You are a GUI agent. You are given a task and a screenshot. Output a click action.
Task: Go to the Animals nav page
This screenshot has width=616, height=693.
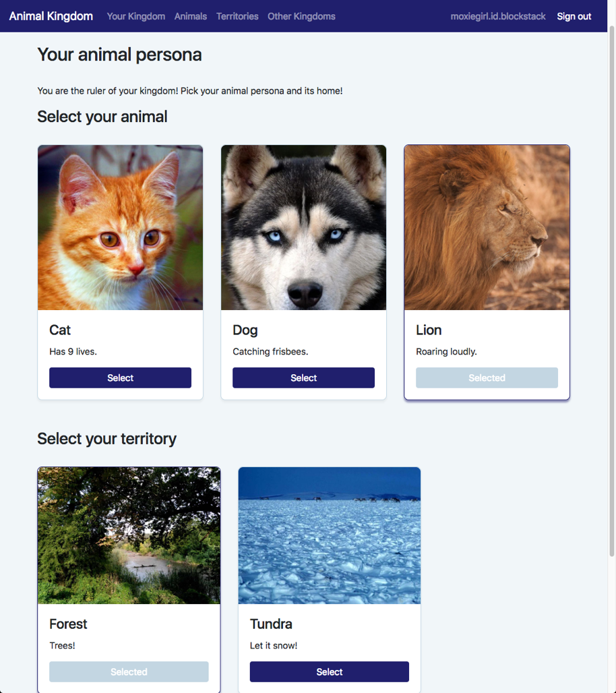191,16
